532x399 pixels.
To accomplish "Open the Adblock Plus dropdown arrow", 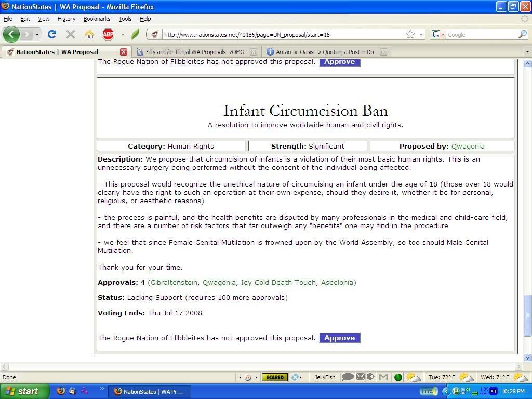I will coord(123,35).
